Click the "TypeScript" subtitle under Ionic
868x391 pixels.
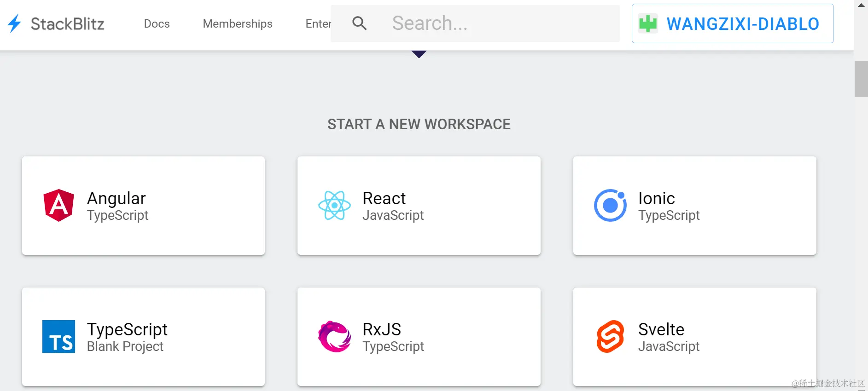[x=669, y=215]
